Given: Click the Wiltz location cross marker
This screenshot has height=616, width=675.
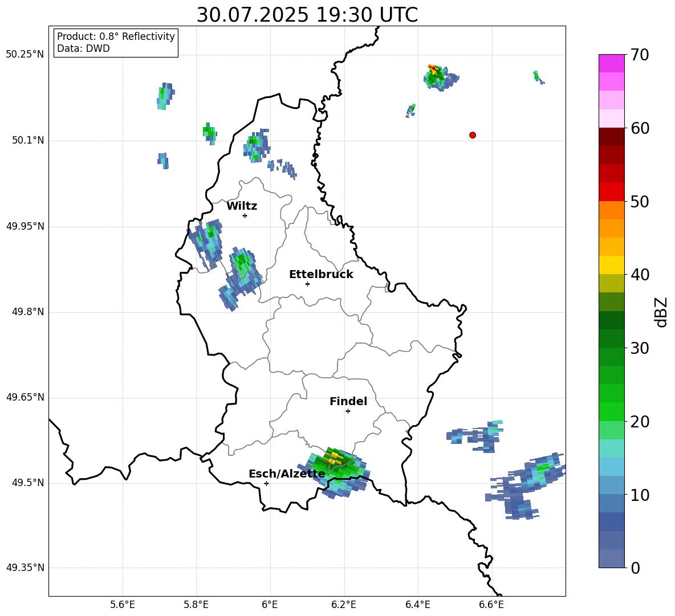Looking at the screenshot, I should coord(245,215).
